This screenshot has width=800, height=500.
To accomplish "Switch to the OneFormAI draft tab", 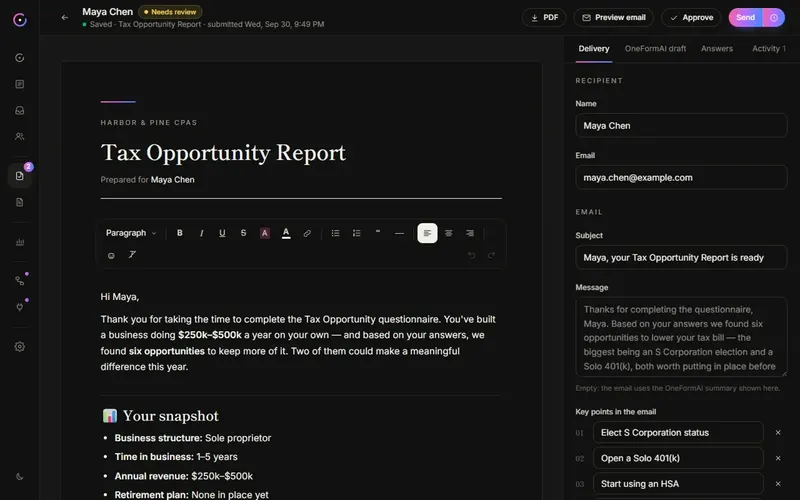I will coord(655,48).
